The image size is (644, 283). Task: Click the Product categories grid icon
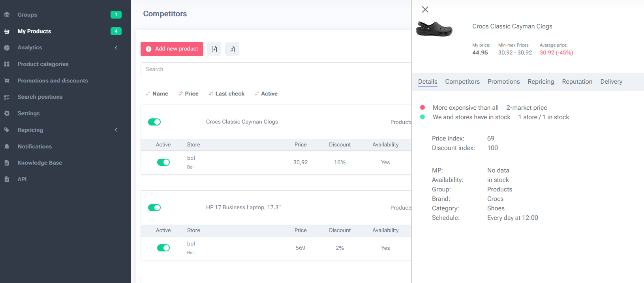click(7, 64)
